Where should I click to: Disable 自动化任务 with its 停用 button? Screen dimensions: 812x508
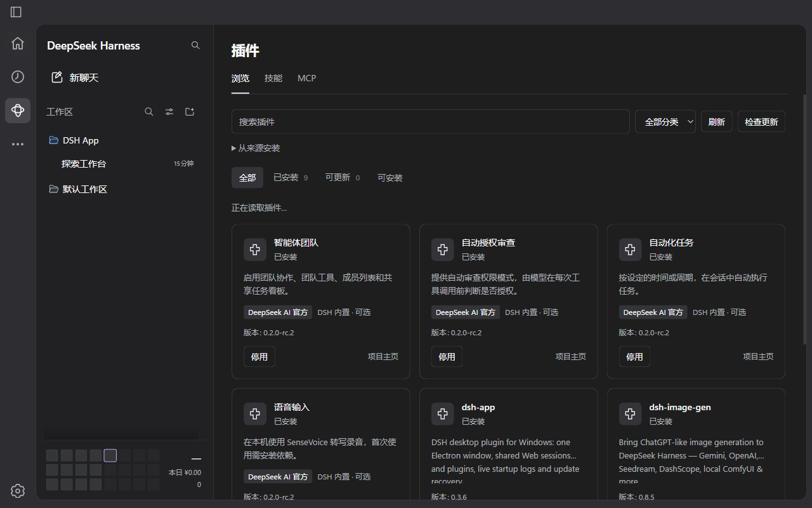635,357
